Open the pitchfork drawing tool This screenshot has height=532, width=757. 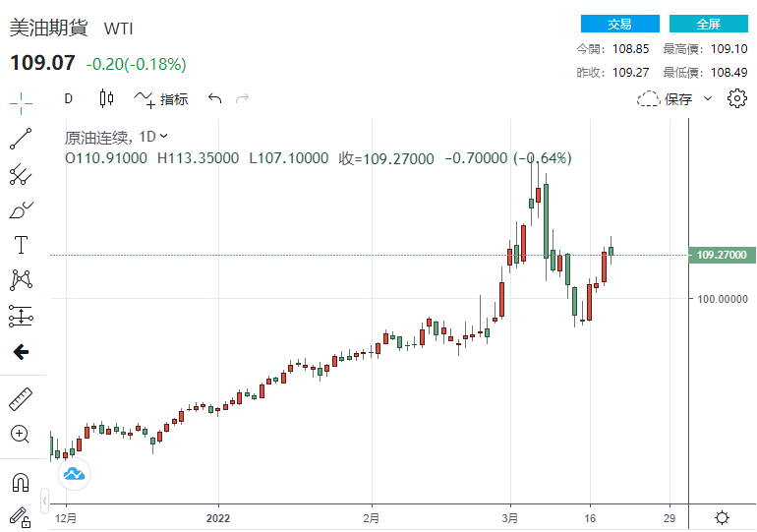21,174
